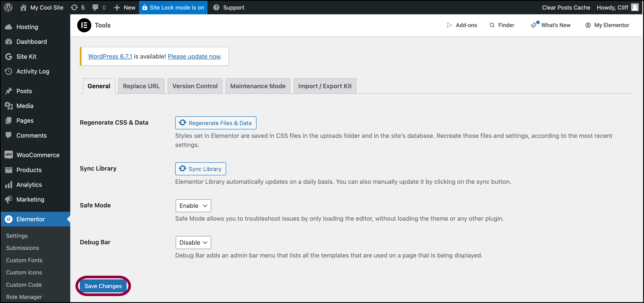Open Cliff's user avatar
Viewport: 644px width, 303px height.
pos(635,7)
